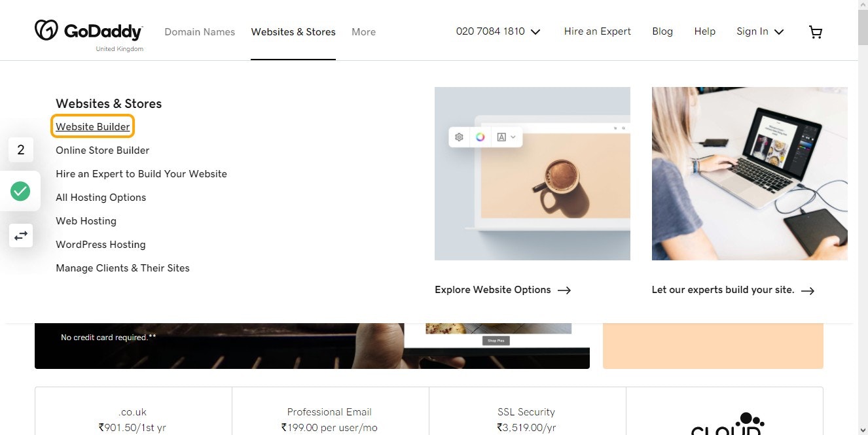Click the number 2 sidebar badge
The width and height of the screenshot is (868, 435).
tap(21, 150)
